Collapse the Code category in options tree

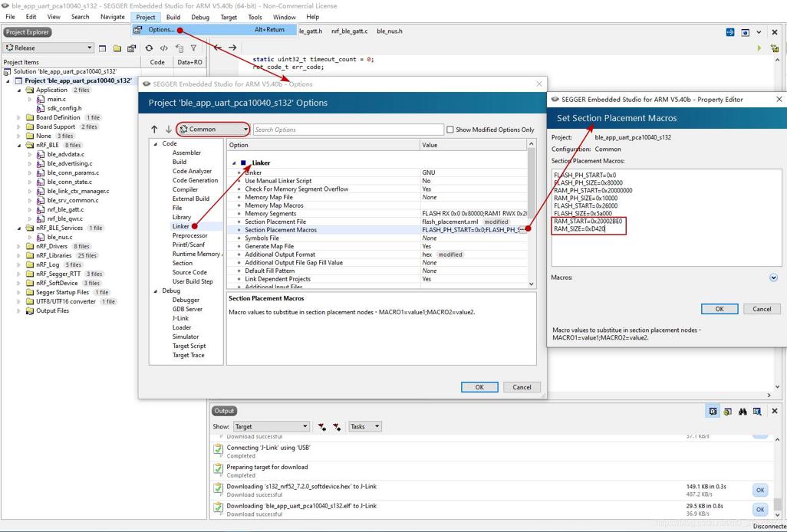tap(155, 144)
